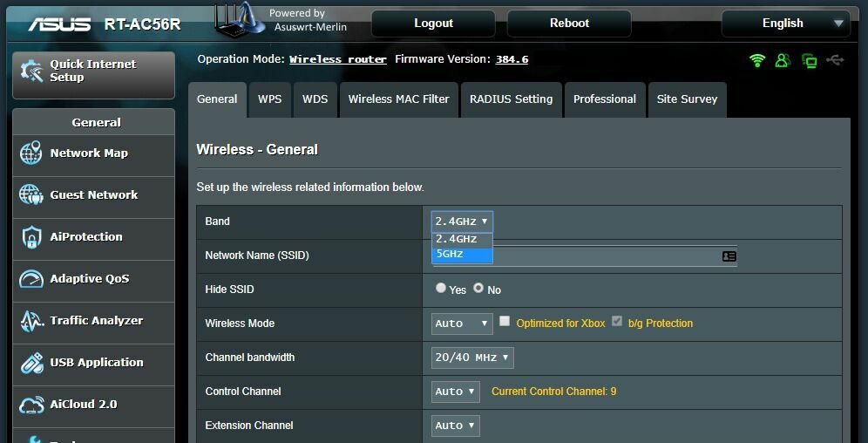Switch to the Professional tab
This screenshot has height=443, width=868.
pos(605,99)
